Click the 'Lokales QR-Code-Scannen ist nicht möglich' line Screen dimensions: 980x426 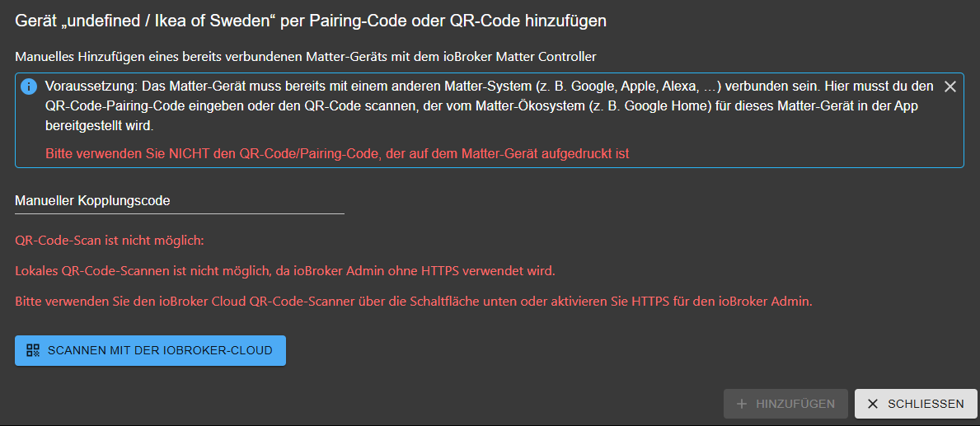[x=285, y=270]
